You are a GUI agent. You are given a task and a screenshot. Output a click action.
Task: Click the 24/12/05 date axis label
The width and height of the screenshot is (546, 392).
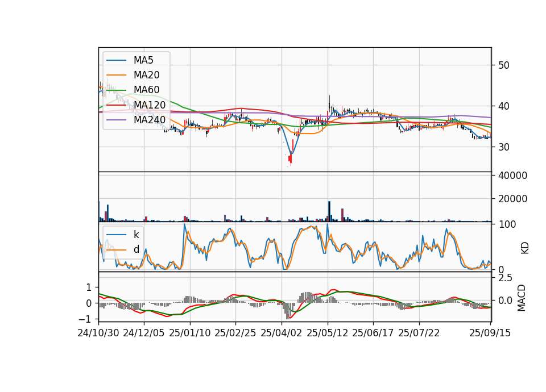144,333
